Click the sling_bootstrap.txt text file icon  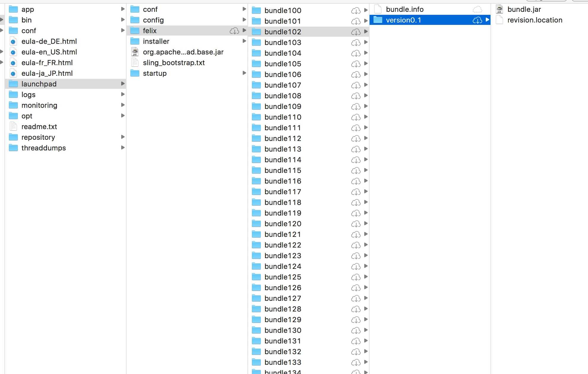[135, 63]
